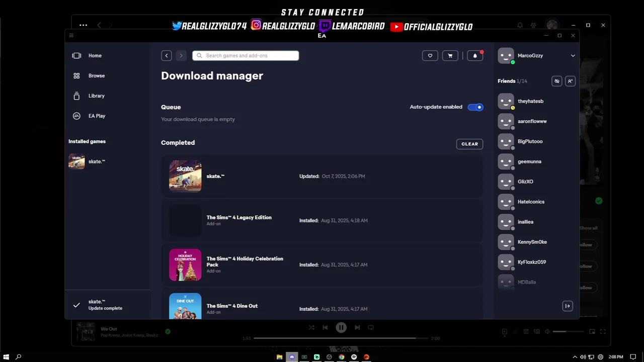Open Discord from the taskbar
Viewport: 644px width, 362px height.
pos(292,357)
